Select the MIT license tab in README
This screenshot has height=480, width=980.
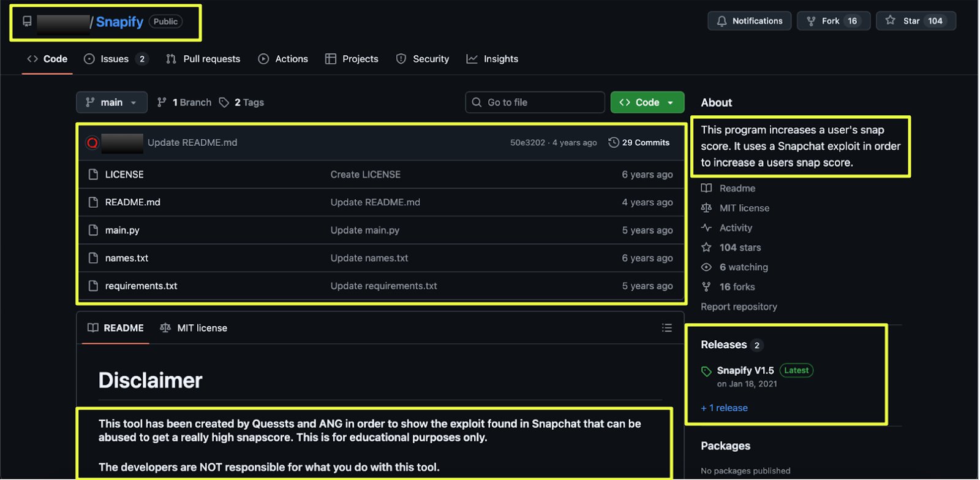coord(194,328)
